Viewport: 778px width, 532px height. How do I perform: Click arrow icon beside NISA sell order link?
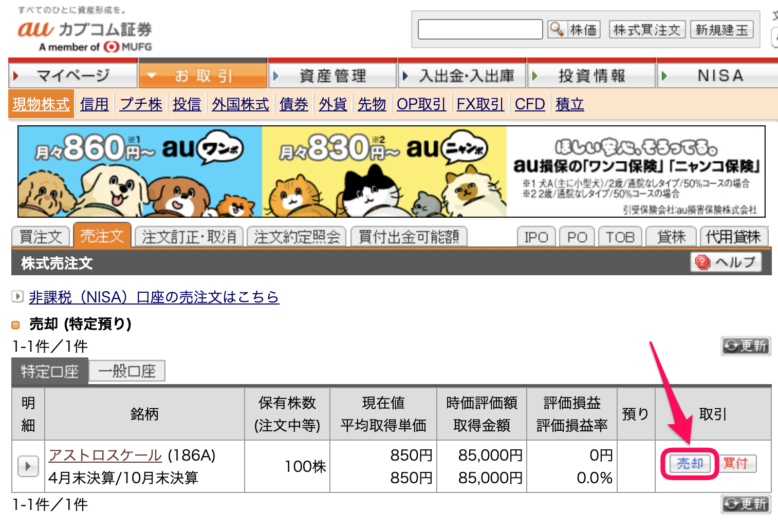[17, 296]
